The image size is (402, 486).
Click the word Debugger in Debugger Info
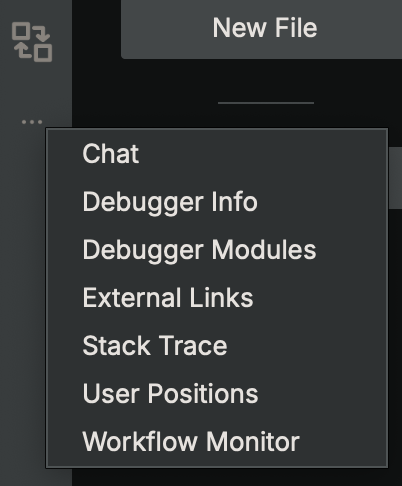pos(143,203)
